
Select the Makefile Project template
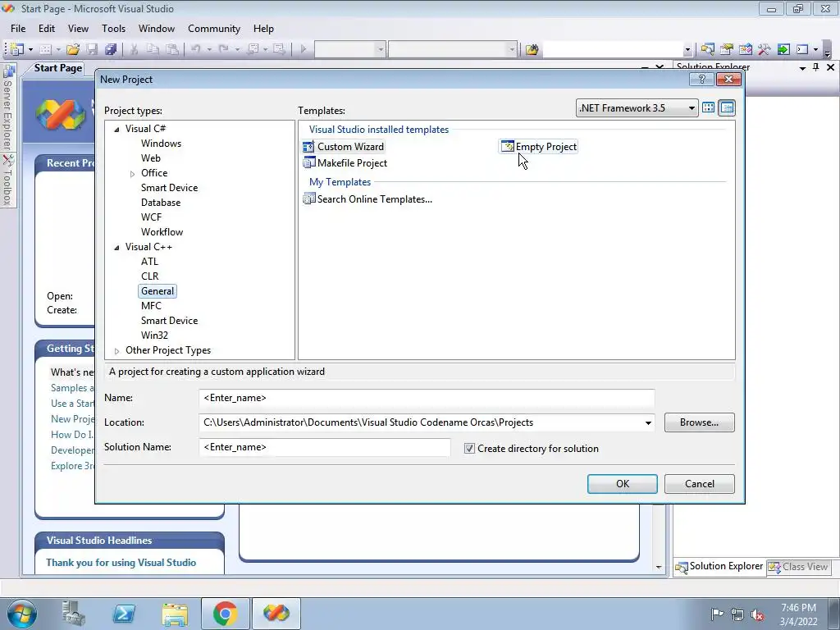point(345,163)
